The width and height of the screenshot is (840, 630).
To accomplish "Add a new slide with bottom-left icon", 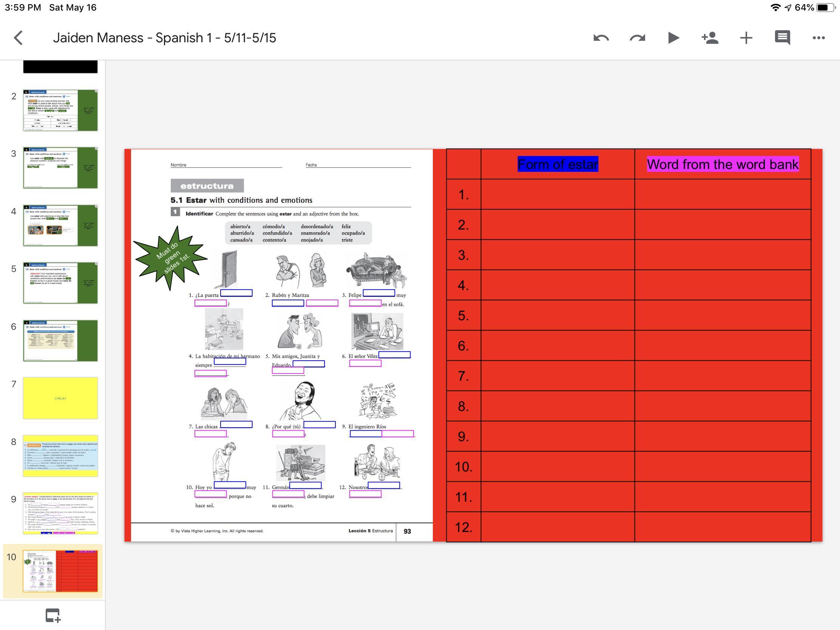I will [x=53, y=615].
